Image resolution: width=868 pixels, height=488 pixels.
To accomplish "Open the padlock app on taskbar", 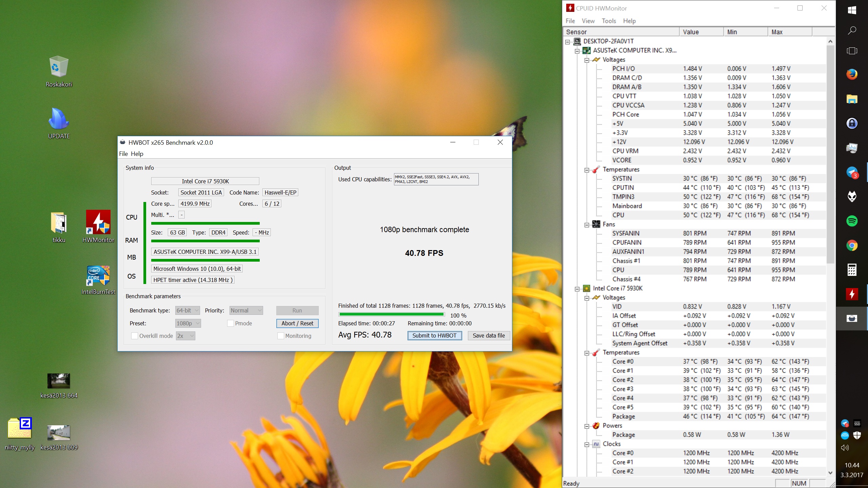I will point(852,123).
